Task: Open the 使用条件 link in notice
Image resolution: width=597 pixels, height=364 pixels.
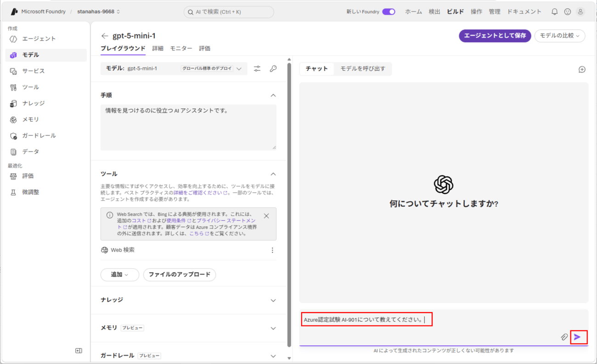Action: 179,221
